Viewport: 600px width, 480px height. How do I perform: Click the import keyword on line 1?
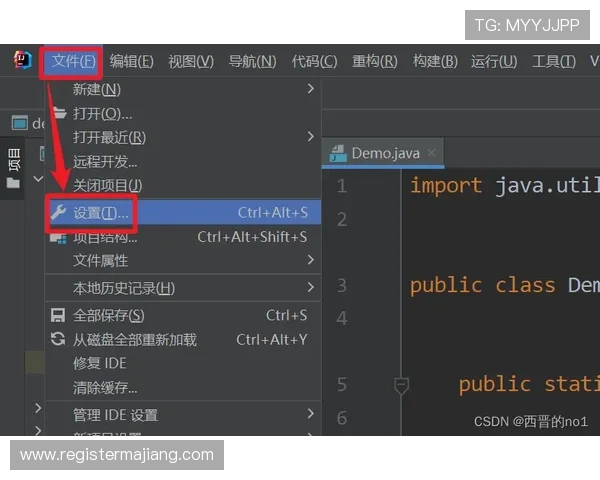[x=446, y=186]
